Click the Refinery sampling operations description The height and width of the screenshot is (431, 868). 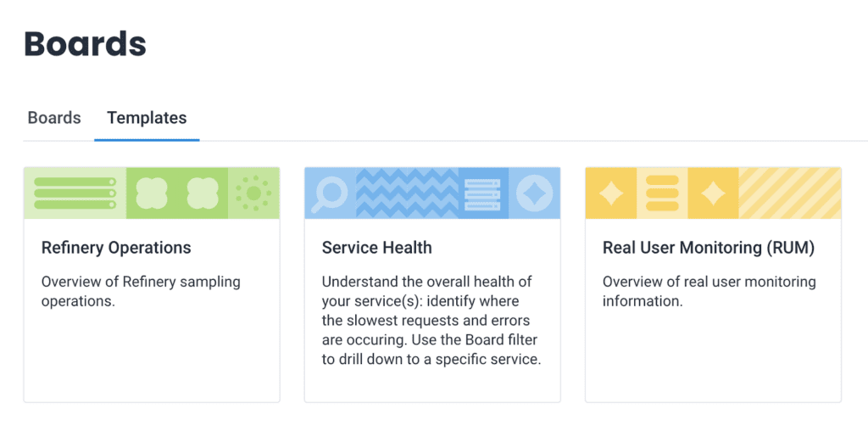[141, 291]
